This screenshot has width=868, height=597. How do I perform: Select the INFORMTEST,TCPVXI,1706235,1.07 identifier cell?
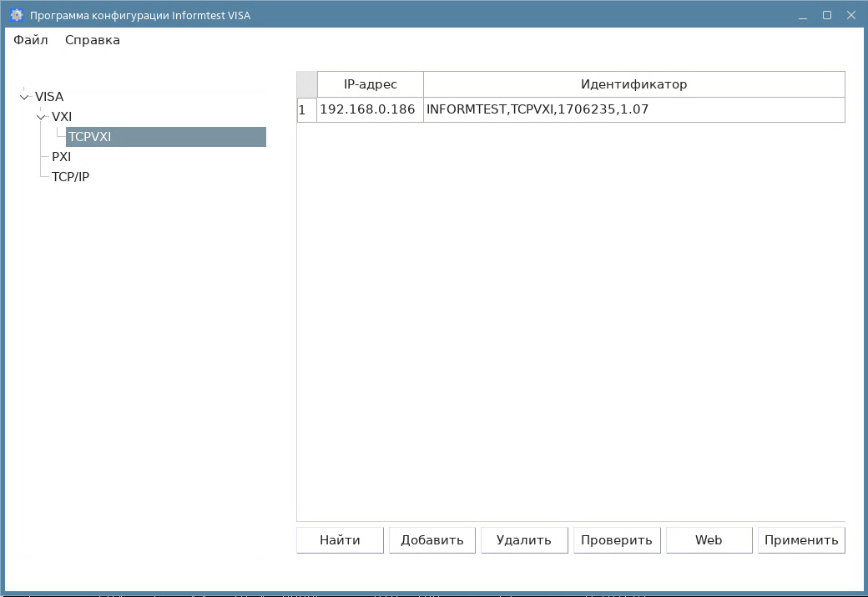634,109
